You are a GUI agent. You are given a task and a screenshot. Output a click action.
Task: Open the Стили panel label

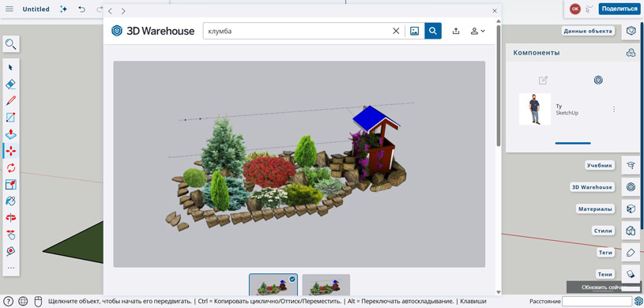point(604,231)
